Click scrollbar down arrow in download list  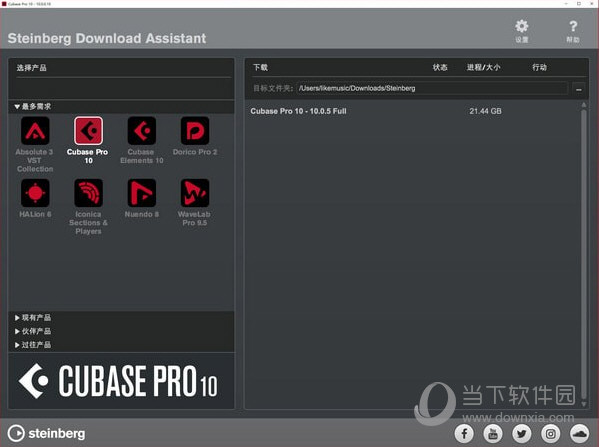pos(583,403)
